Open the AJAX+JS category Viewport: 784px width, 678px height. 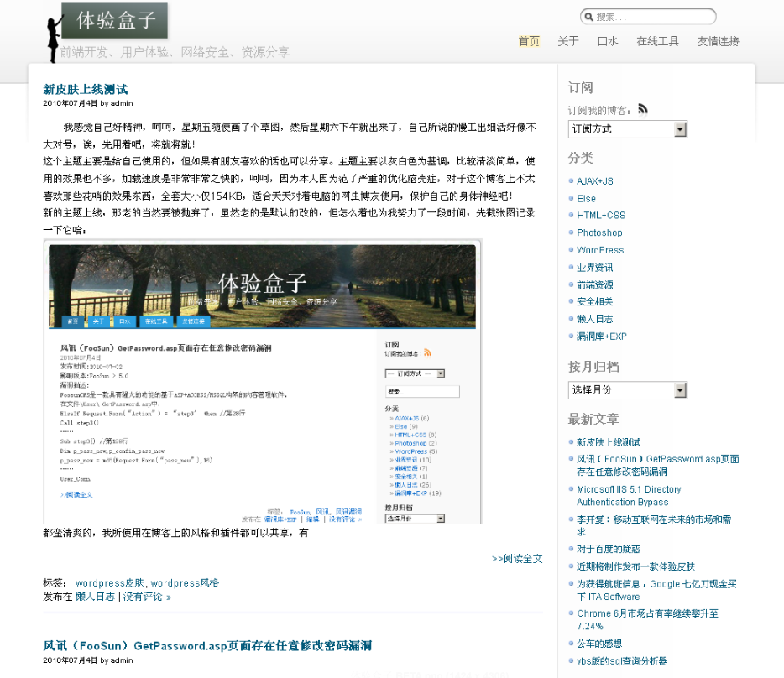pyautogui.click(x=595, y=181)
